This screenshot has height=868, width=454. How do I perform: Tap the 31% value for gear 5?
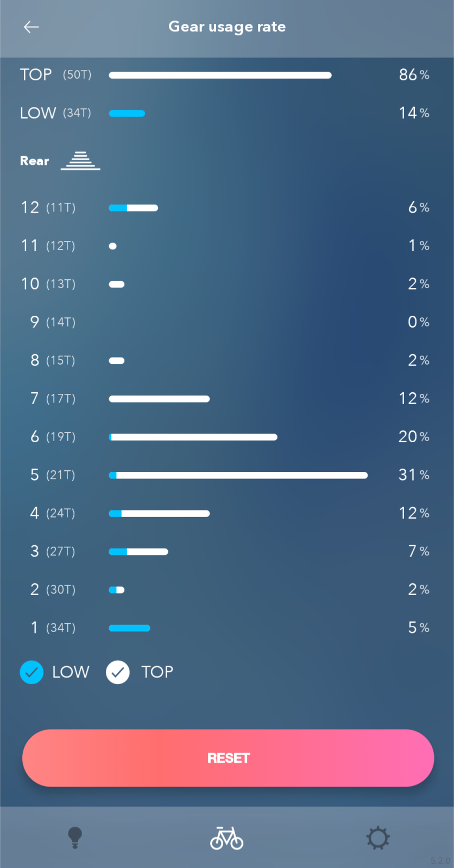(x=414, y=475)
